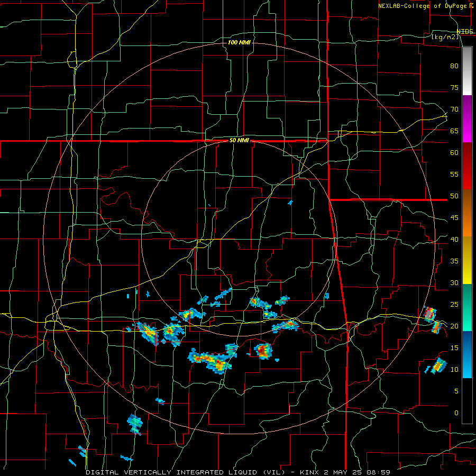The height and width of the screenshot is (476, 476).
Task: Click the scale value 10
Action: pyautogui.click(x=454, y=370)
